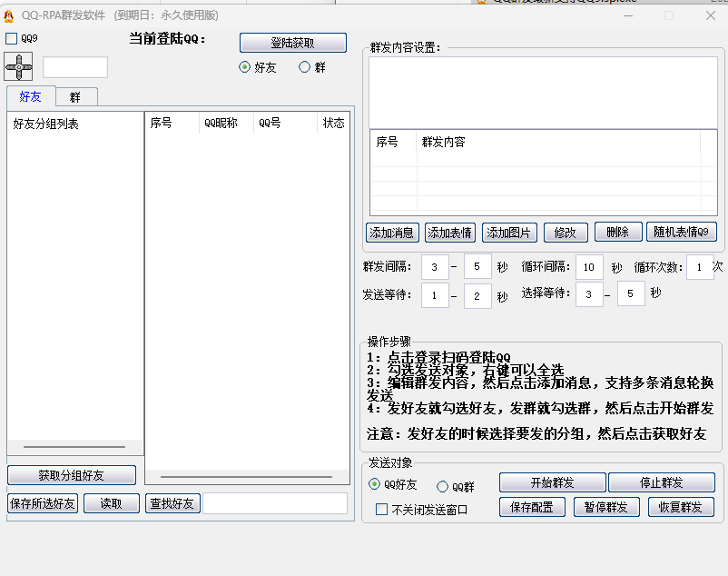Click the 循环次数 field showing 1
Screen dimensions: 728x576
pyautogui.click(x=700, y=267)
